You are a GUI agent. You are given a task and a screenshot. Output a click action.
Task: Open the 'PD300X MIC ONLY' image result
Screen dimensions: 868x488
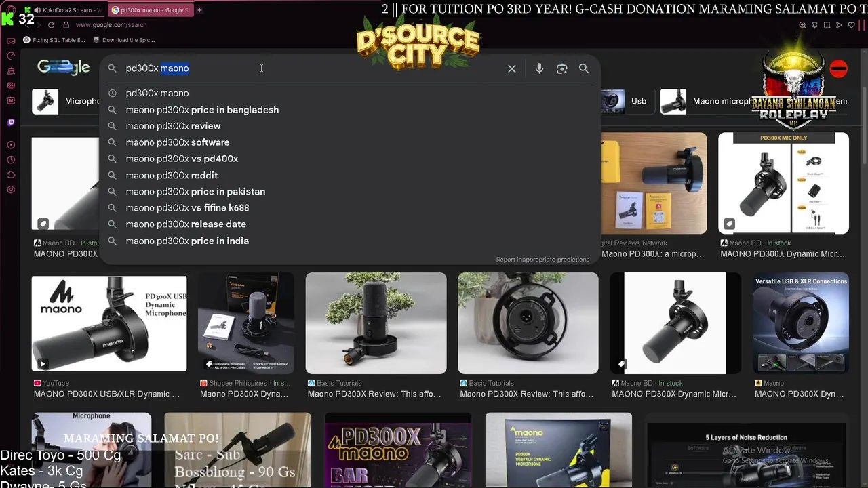(783, 183)
